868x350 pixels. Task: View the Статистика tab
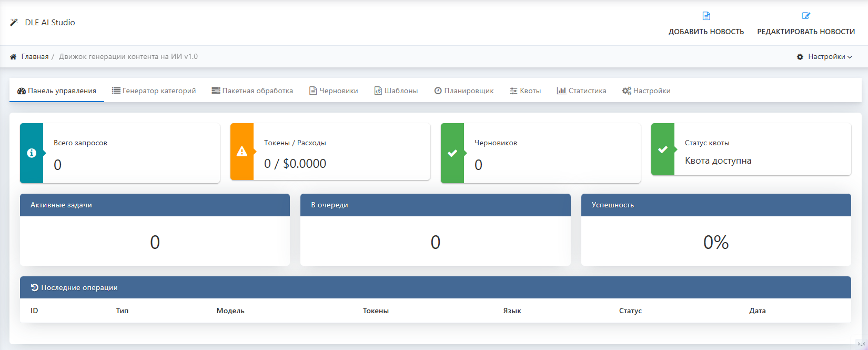(x=581, y=91)
